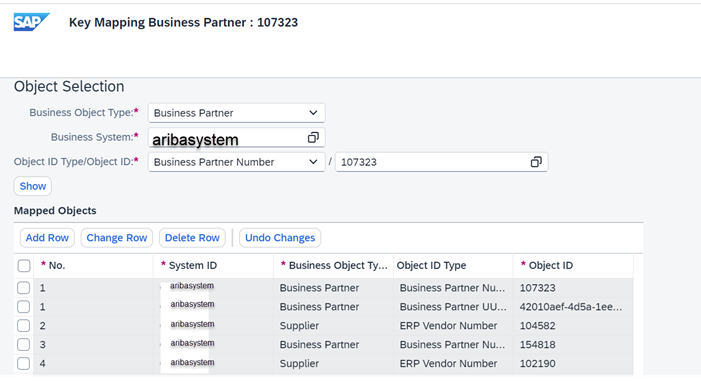Click the Undo Changes button
This screenshot has height=387, width=701.
(280, 238)
